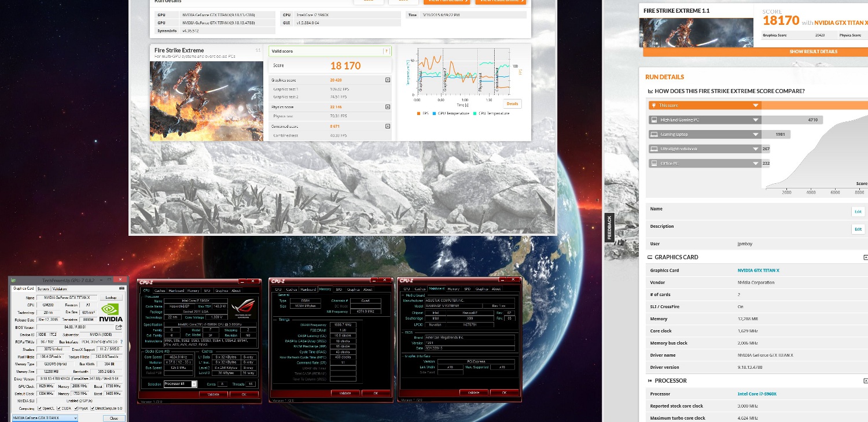This screenshot has width=868, height=422.
Task: Toggle the DirectCompute 5.0 checkbox
Action: click(93, 408)
